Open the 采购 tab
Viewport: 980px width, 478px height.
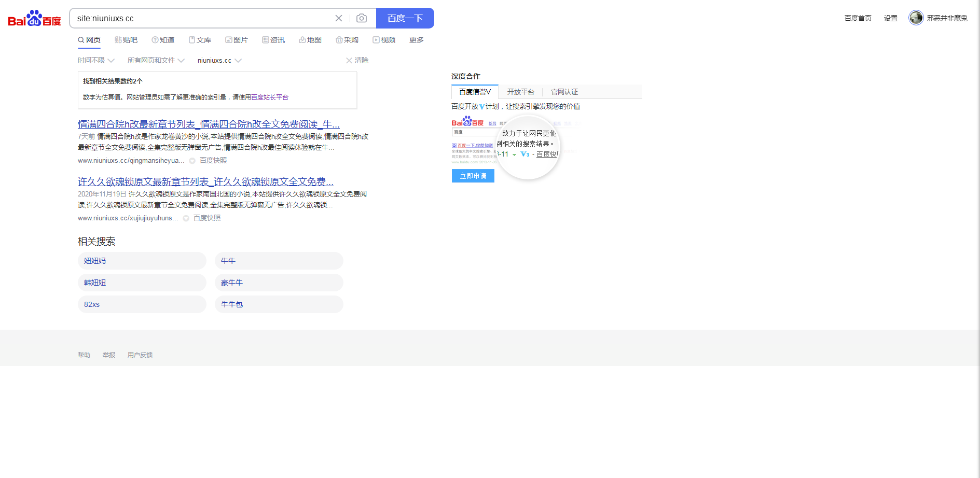click(x=347, y=40)
